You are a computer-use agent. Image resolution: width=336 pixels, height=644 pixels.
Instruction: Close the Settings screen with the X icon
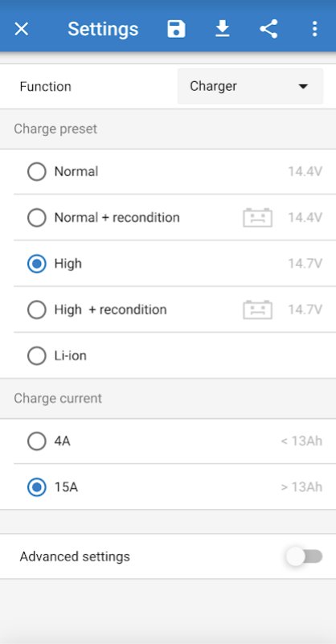pyautogui.click(x=22, y=29)
